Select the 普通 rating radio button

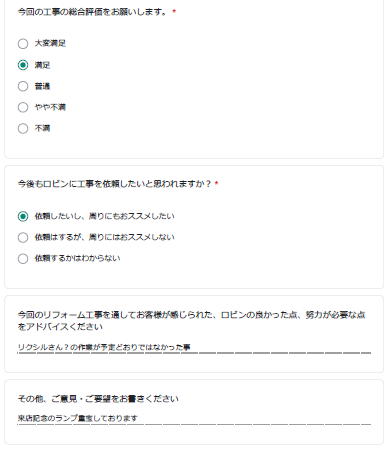pos(23,86)
